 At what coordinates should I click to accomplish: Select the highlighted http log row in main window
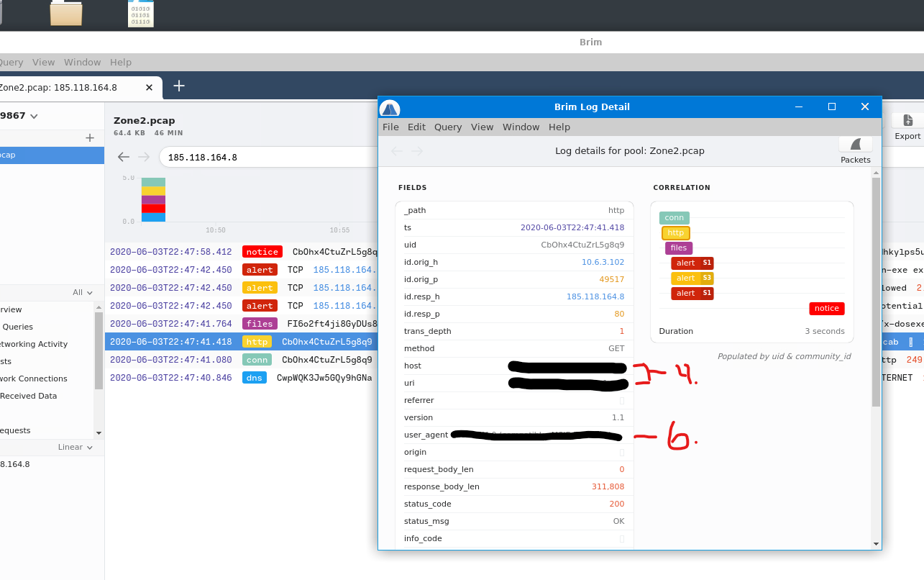pyautogui.click(x=242, y=342)
